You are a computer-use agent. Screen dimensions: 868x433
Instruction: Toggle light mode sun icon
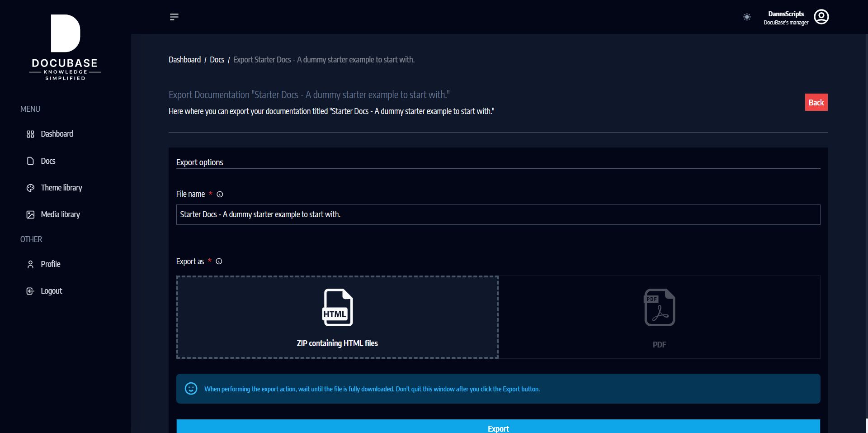coord(747,17)
